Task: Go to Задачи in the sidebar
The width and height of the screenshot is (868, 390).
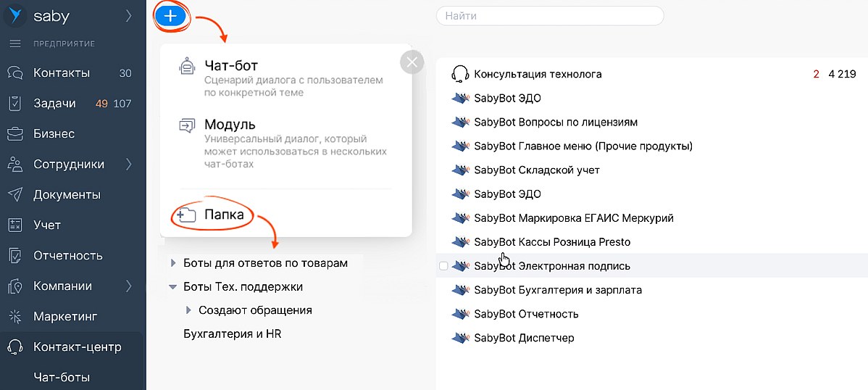Action: pos(54,104)
